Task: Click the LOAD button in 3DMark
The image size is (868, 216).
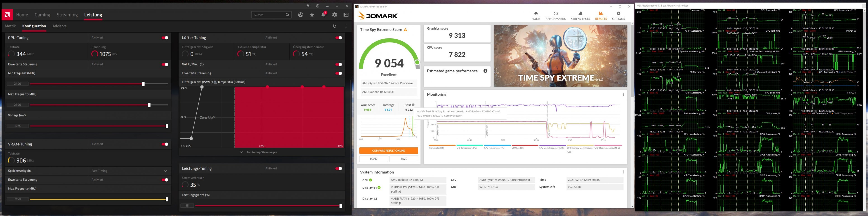Action: coord(374,158)
